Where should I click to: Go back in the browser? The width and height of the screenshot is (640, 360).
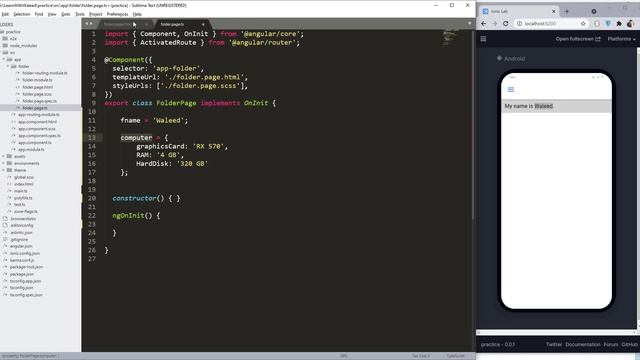click(x=484, y=24)
